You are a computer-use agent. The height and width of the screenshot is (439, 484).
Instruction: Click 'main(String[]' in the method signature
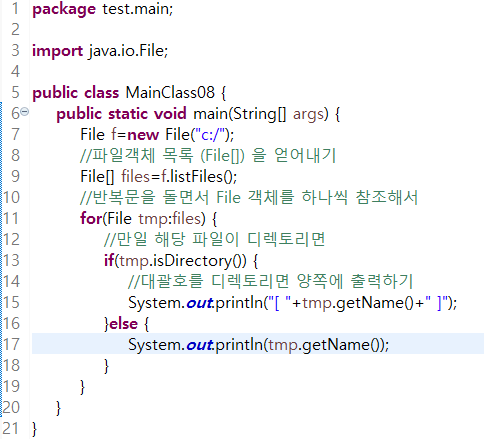coord(240,114)
